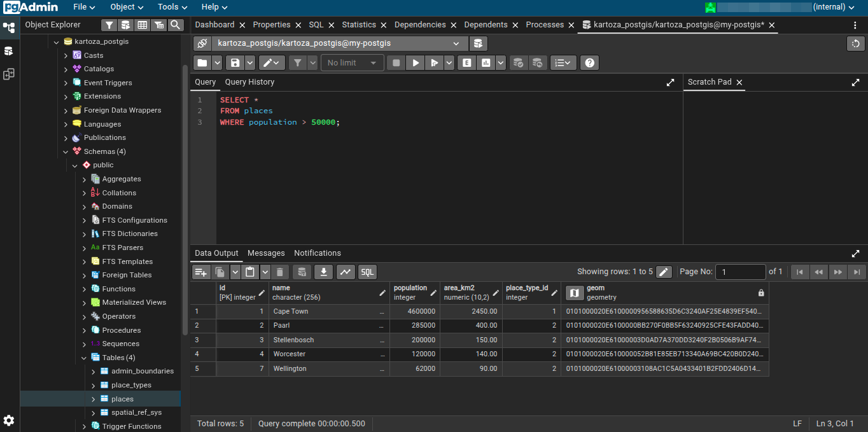Download the query results to a file
868x432 pixels.
pyautogui.click(x=323, y=272)
